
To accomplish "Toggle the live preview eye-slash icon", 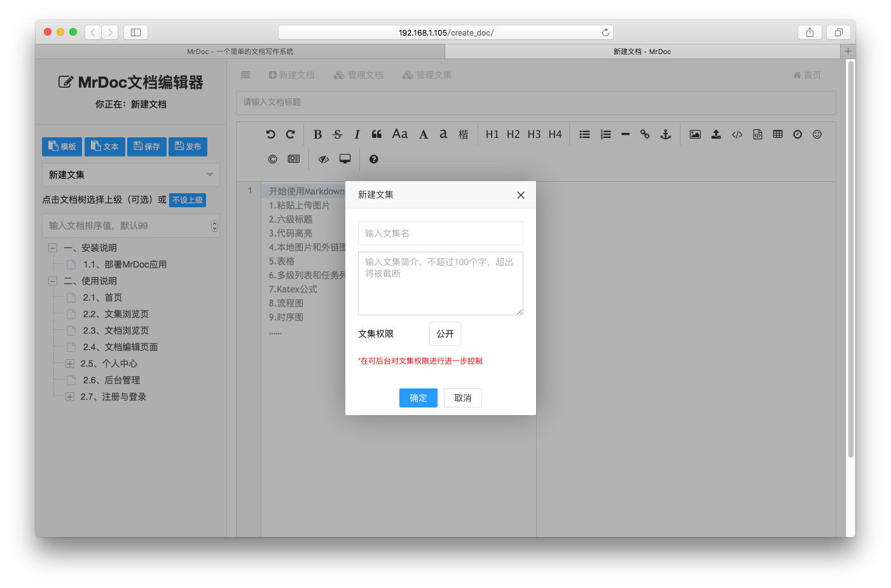I will click(x=324, y=159).
